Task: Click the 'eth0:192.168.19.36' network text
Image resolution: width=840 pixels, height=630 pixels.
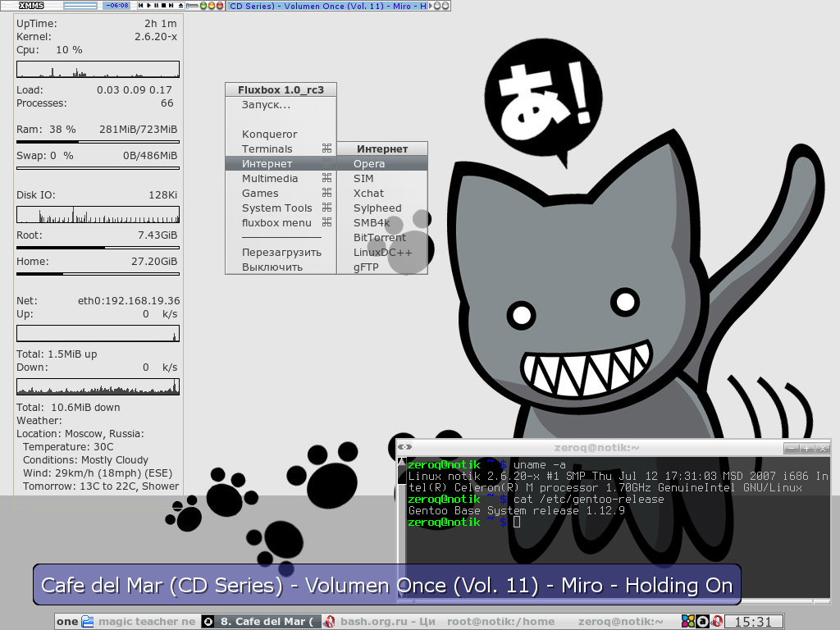Action: [x=129, y=300]
